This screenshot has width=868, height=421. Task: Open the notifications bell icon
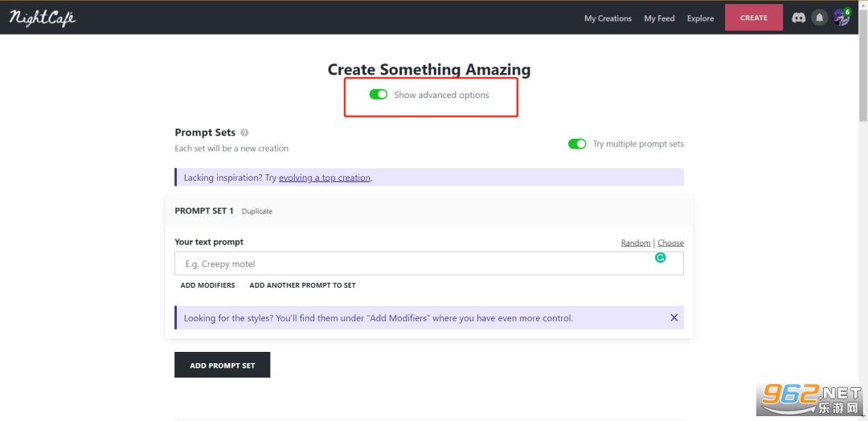pyautogui.click(x=819, y=18)
